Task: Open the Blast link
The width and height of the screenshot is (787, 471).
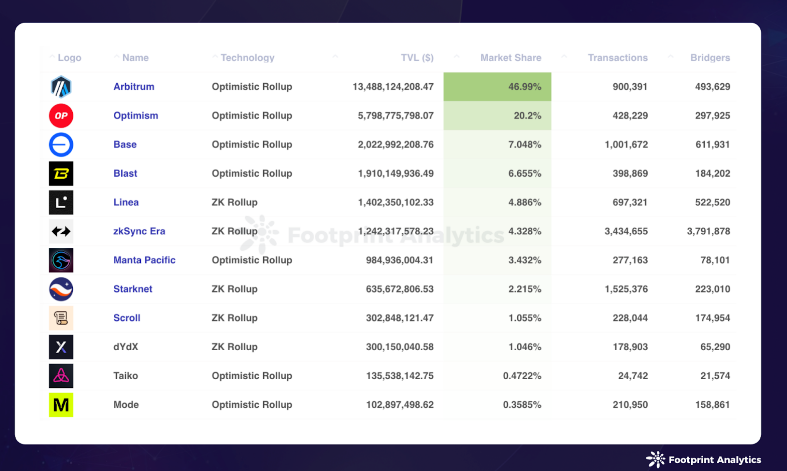Action: [125, 174]
